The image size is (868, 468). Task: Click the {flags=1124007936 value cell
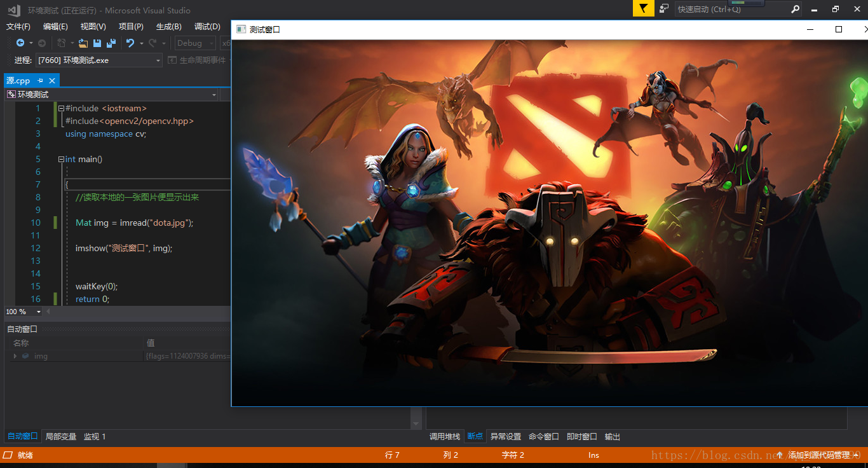click(188, 356)
